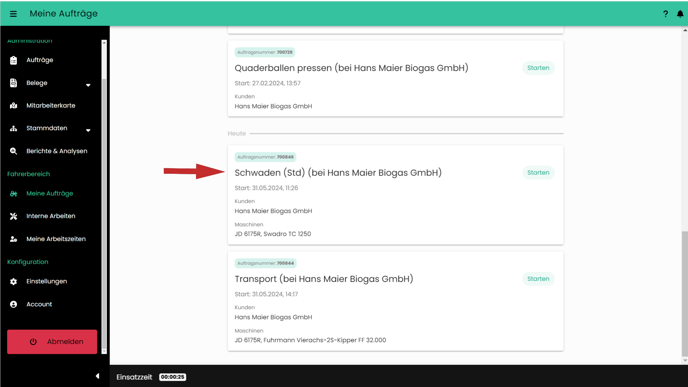688x387 pixels.
Task: Click the Aufträge clipboard icon
Action: click(x=14, y=60)
